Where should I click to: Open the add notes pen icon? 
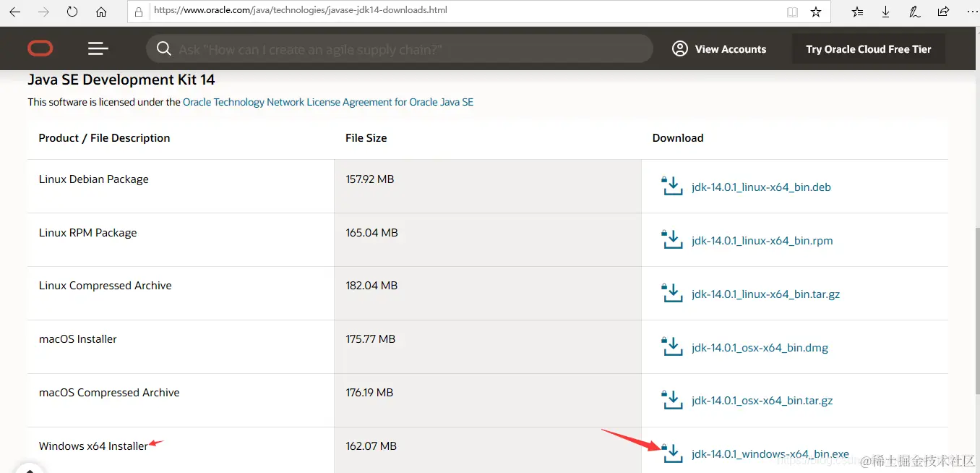point(914,12)
